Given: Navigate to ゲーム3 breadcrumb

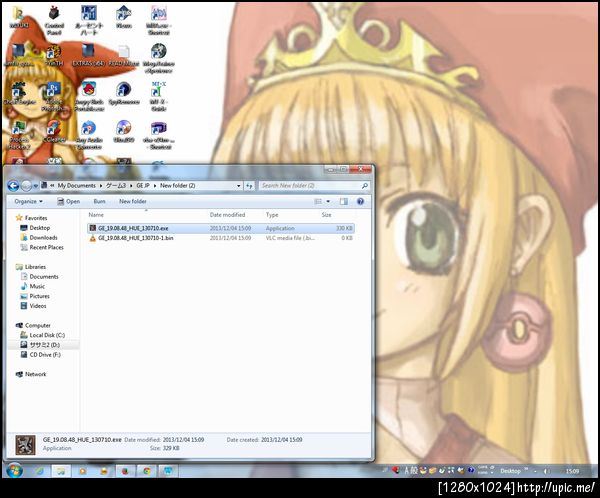Looking at the screenshot, I should click(x=116, y=186).
